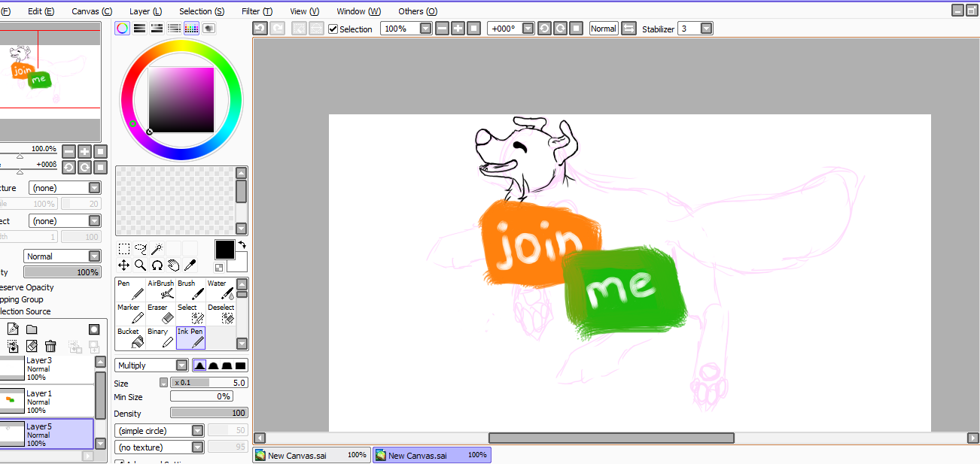Select the Marker tool
The width and height of the screenshot is (980, 464).
coord(130,314)
